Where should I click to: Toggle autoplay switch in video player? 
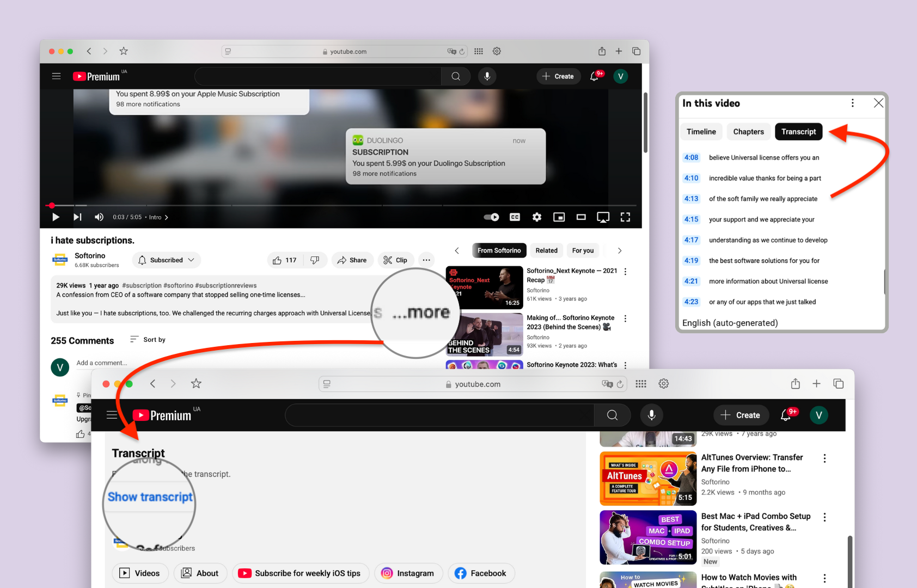pos(492,217)
